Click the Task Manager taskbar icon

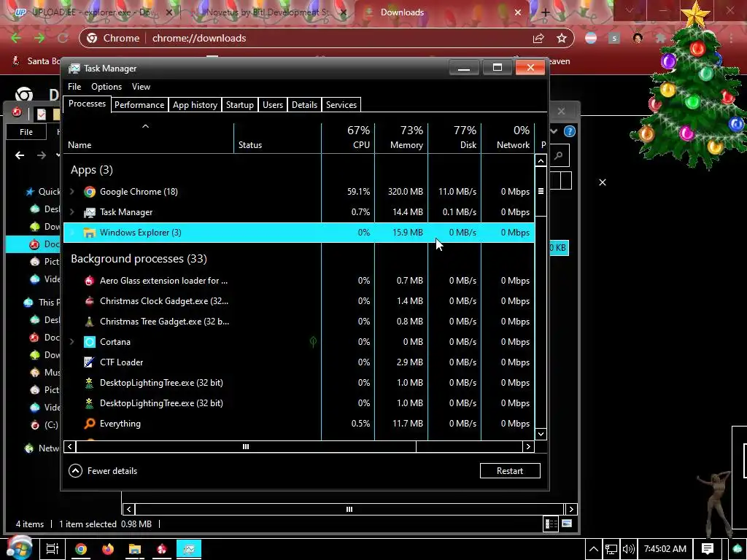pos(189,549)
